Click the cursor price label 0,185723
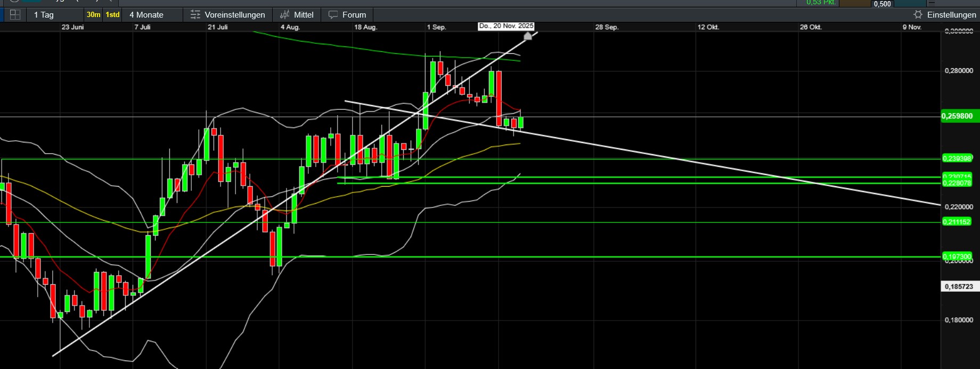The image size is (980, 369). [960, 287]
